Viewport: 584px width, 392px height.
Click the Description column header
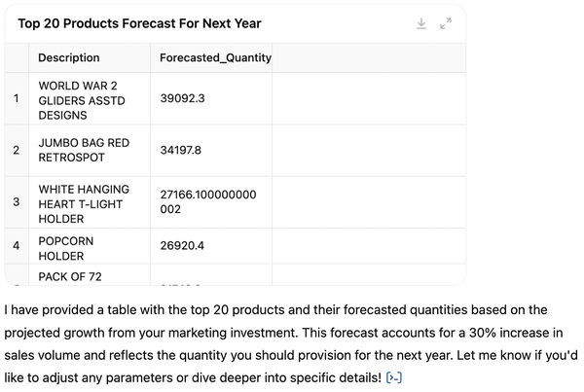pos(69,58)
